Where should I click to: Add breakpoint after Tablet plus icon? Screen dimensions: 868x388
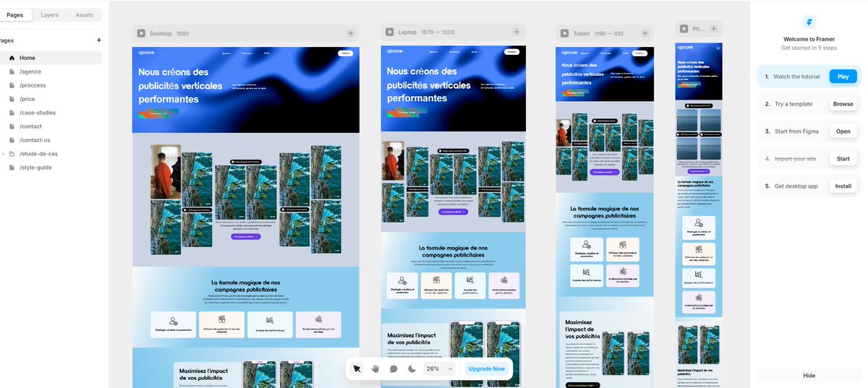(644, 33)
